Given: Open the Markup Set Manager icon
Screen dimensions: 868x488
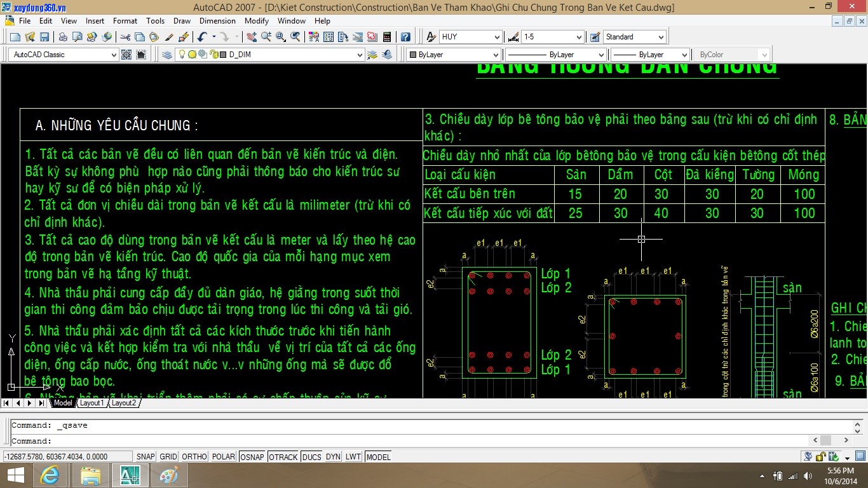Looking at the screenshot, I should [372, 37].
